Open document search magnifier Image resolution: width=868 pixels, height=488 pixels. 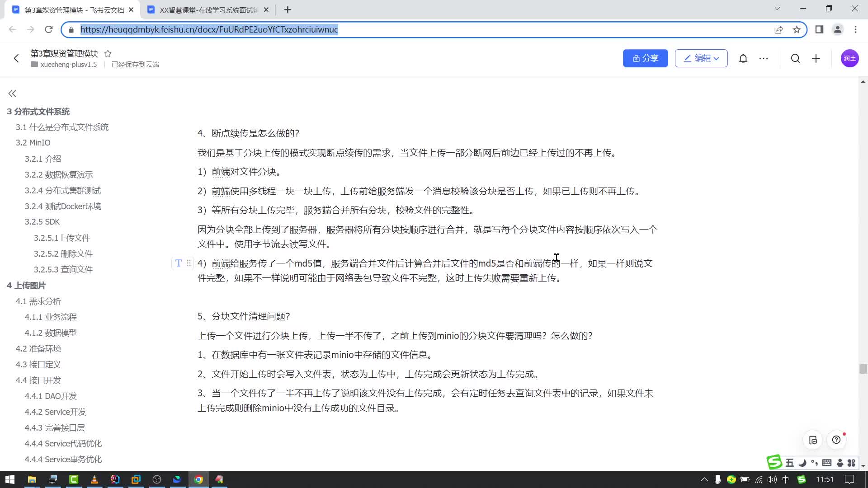795,58
